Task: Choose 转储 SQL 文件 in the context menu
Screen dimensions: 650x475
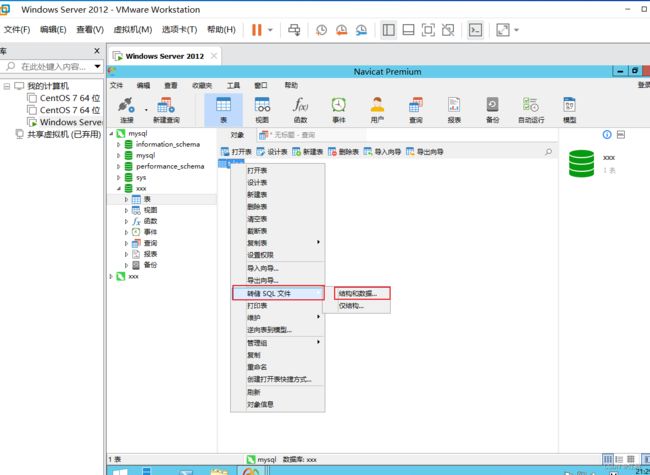Action: click(x=278, y=293)
